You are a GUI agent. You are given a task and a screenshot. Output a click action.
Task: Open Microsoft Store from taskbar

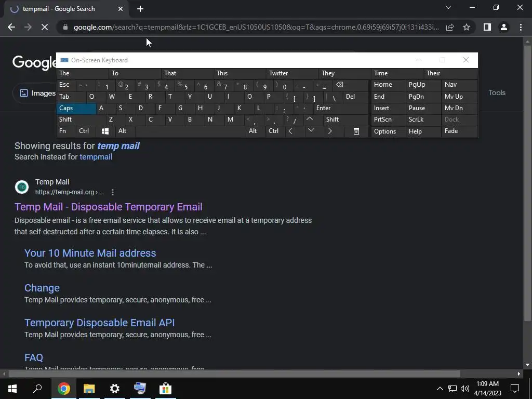(165, 389)
